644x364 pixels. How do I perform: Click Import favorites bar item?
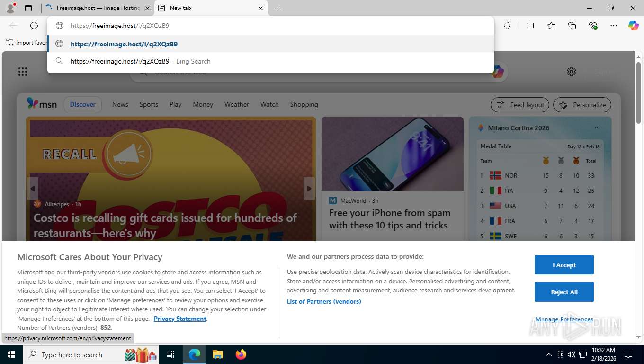[27, 43]
